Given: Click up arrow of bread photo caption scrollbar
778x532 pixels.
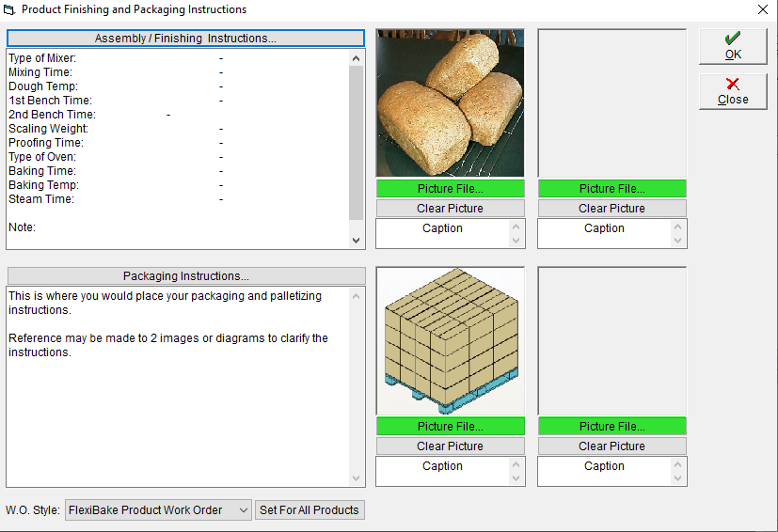Looking at the screenshot, I should click(516, 227).
